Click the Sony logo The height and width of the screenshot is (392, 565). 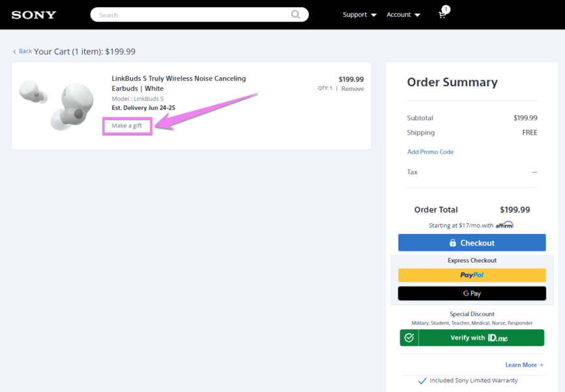pos(33,14)
